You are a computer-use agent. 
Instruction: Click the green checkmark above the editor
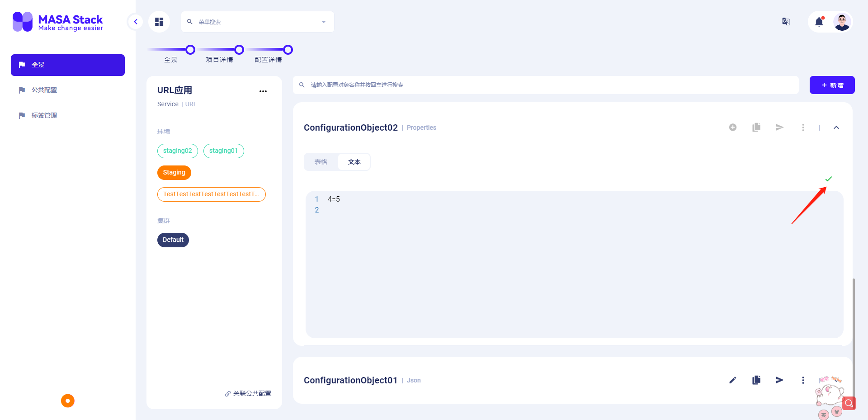pos(829,179)
